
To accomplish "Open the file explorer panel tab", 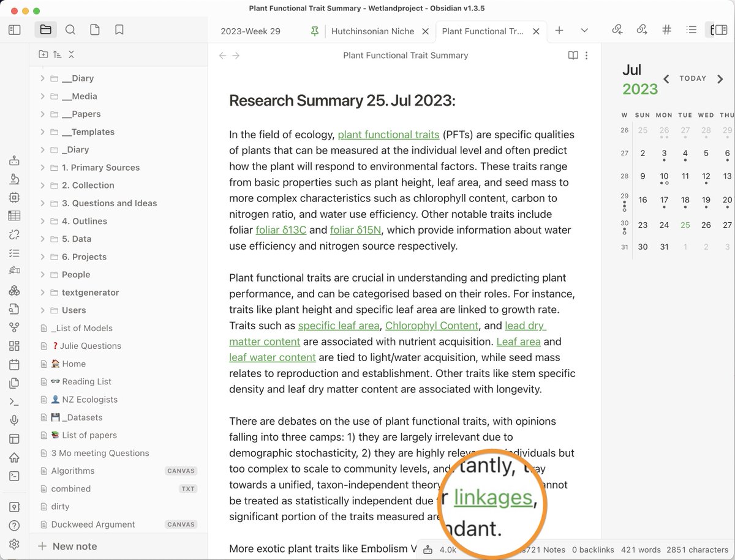I will pos(45,29).
